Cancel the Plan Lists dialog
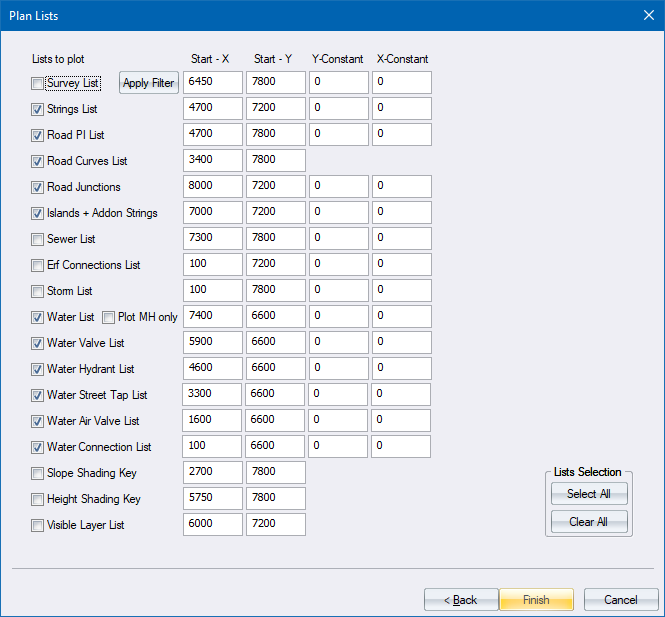Image resolution: width=665 pixels, height=617 pixels. pyautogui.click(x=619, y=600)
